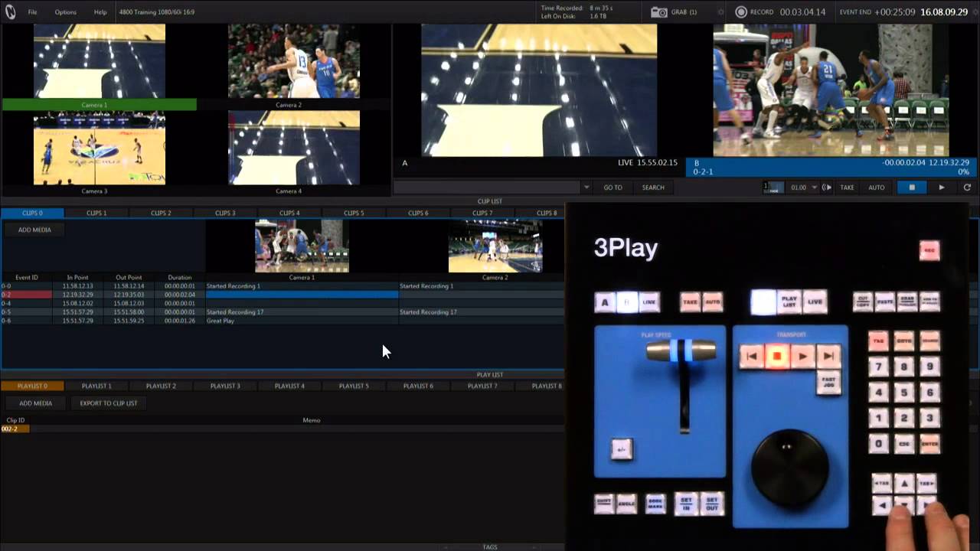Click numeric key 5 on control surface
Image resolution: width=980 pixels, height=551 pixels.
[904, 393]
